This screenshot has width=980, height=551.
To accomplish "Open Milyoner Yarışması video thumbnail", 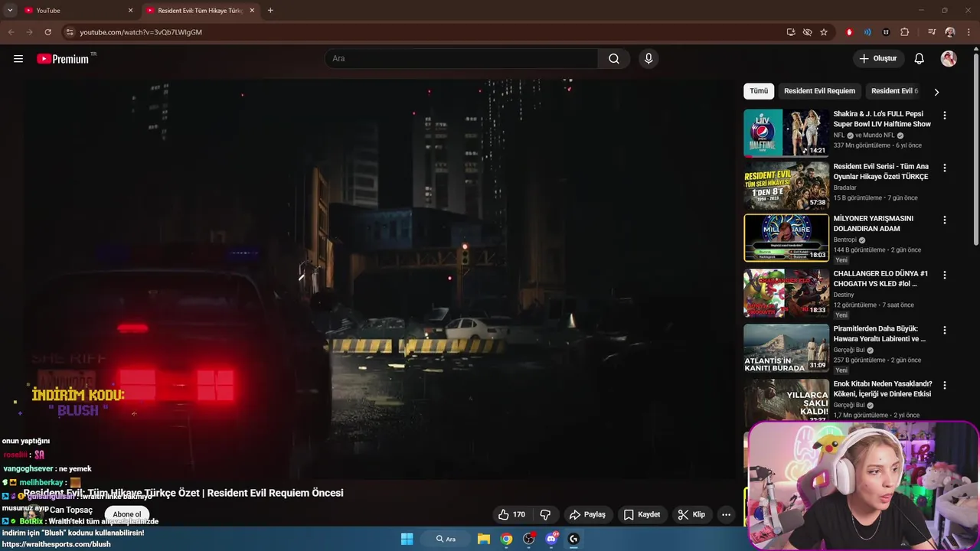I will pos(786,238).
